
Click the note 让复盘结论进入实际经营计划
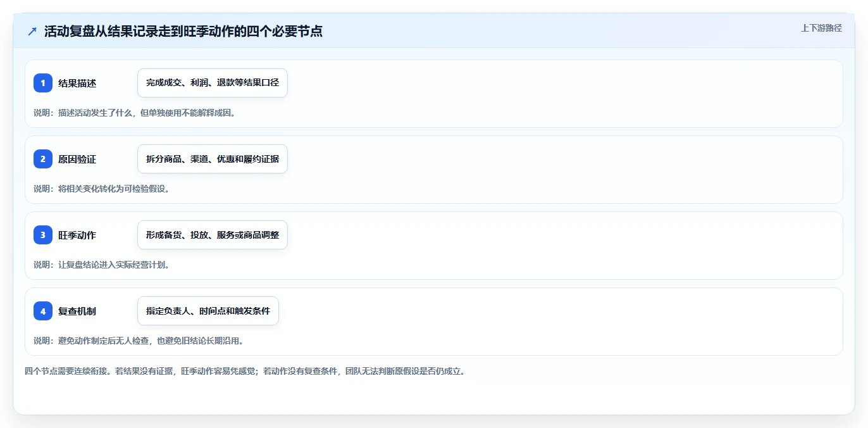tap(102, 265)
